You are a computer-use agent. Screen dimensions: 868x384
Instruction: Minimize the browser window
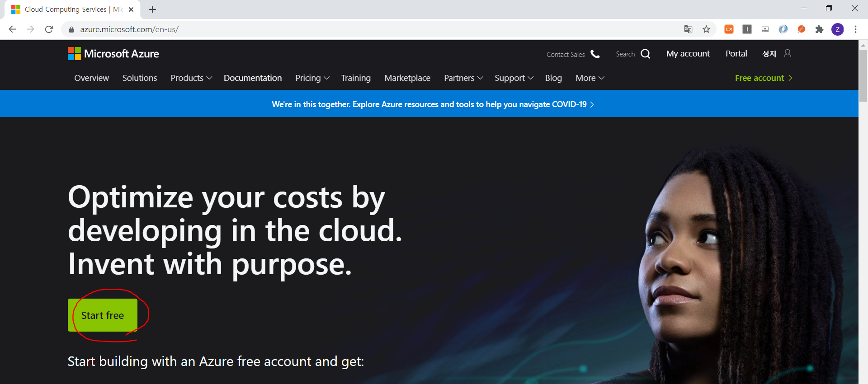pos(803,8)
